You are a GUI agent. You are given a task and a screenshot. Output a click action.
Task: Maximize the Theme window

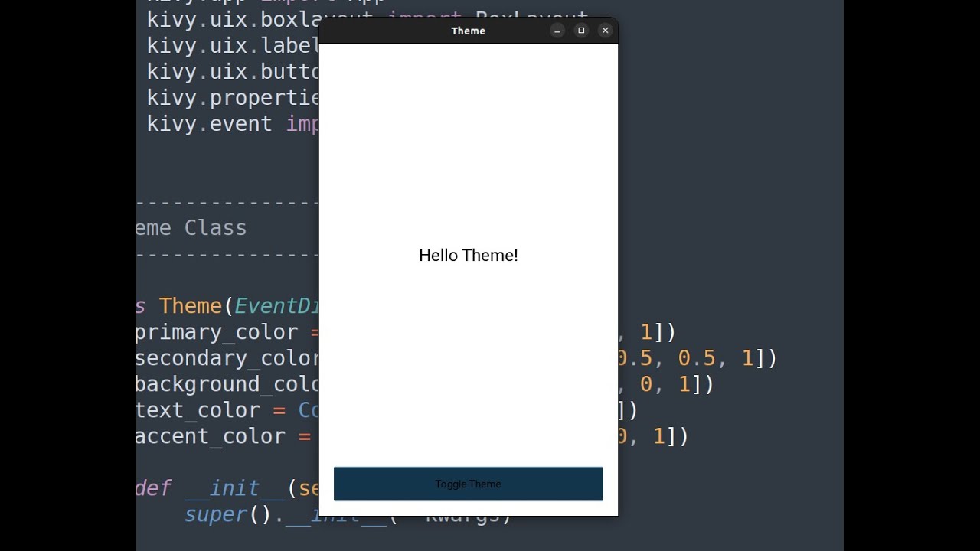coord(581,31)
